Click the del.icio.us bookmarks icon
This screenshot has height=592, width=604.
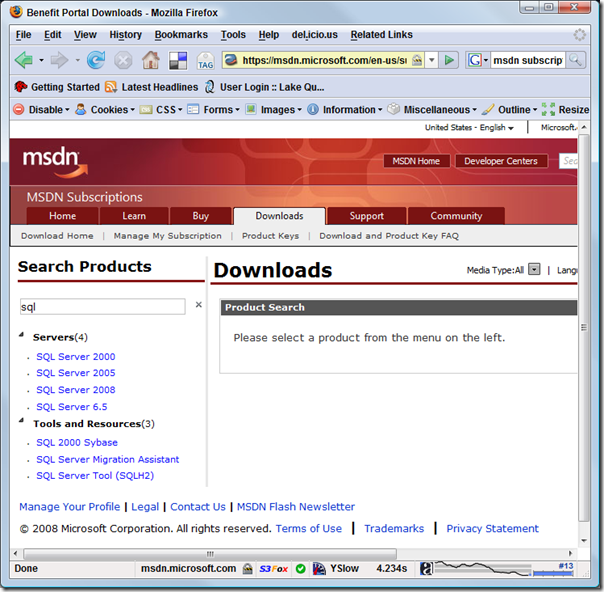178,61
